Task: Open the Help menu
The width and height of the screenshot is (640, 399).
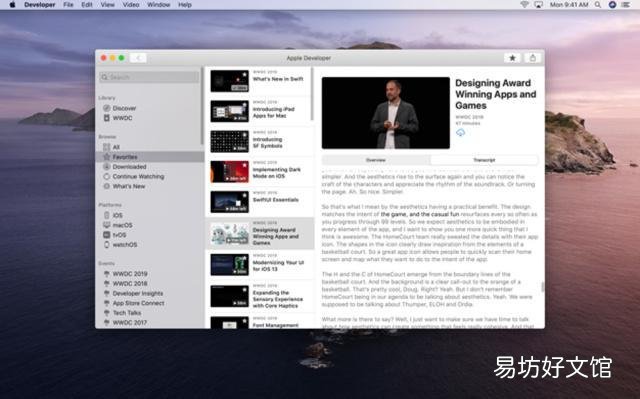Action: [x=185, y=5]
